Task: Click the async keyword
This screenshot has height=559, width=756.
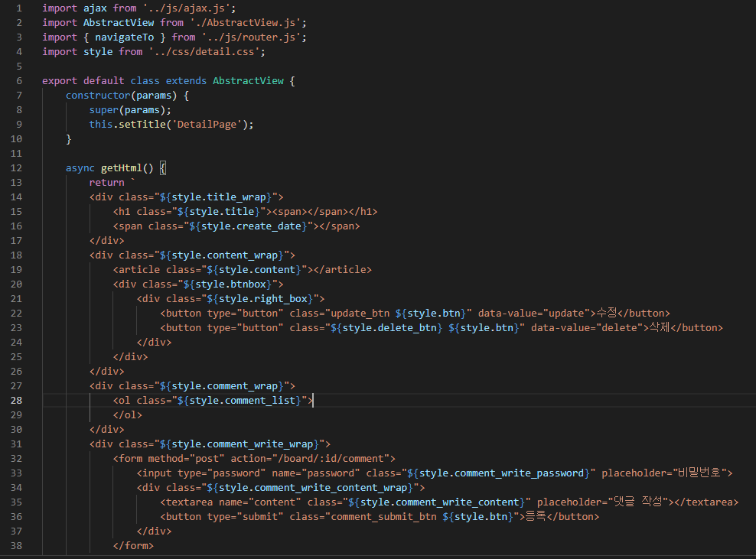Action: (80, 167)
